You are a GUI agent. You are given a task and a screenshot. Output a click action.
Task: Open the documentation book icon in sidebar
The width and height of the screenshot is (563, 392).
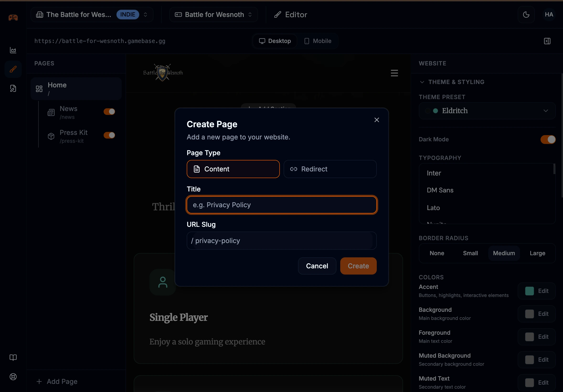coord(13,357)
